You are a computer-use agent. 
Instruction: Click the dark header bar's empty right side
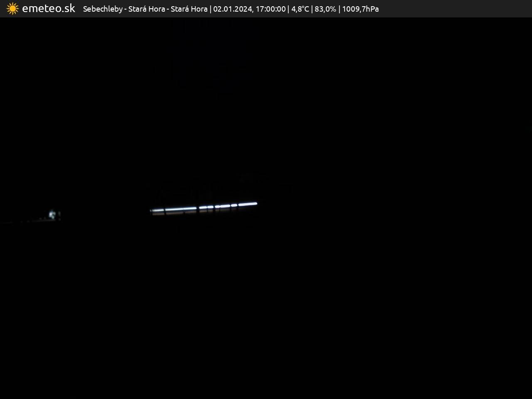point(457,9)
